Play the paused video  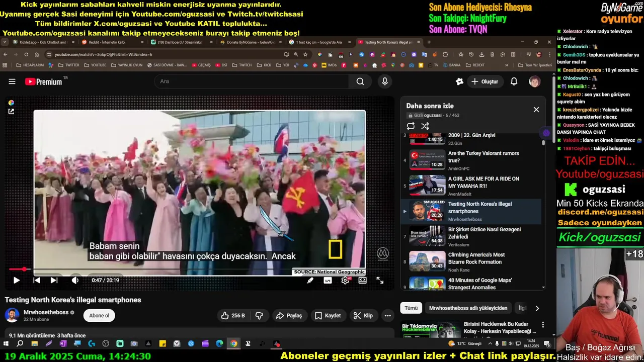pyautogui.click(x=16, y=280)
